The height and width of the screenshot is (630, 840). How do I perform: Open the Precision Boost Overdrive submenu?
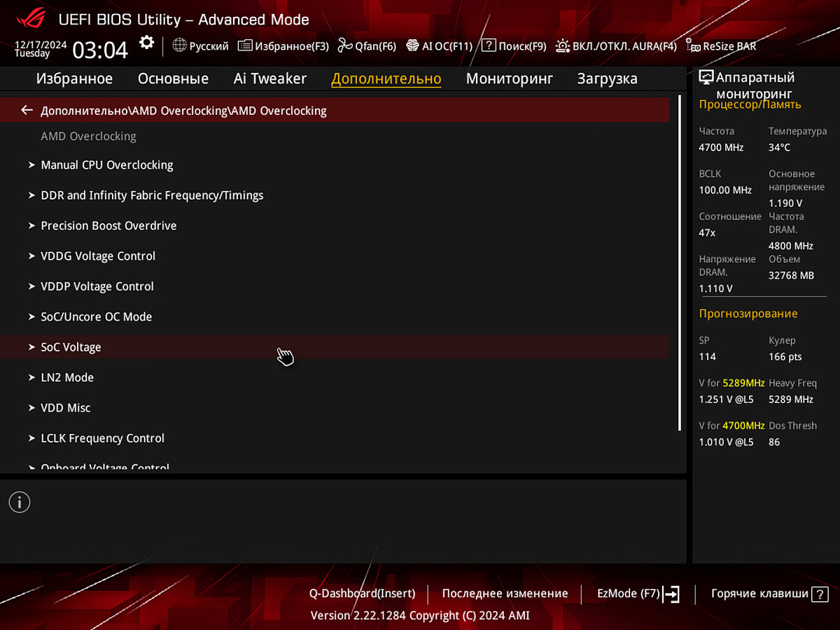pyautogui.click(x=335, y=225)
